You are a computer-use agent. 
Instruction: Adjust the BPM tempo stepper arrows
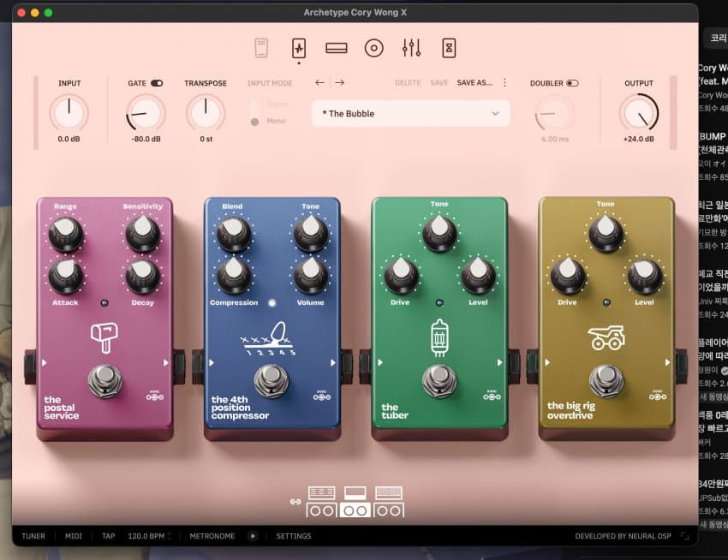pyautogui.click(x=170, y=536)
